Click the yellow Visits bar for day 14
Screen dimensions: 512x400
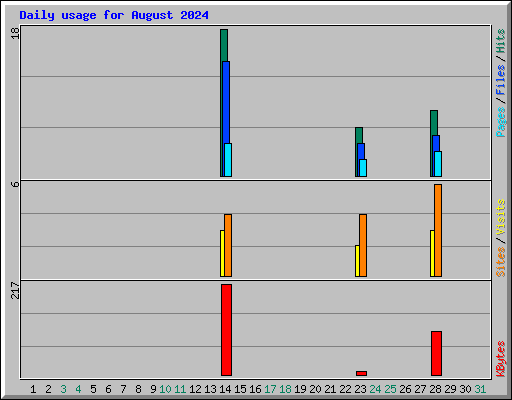pyautogui.click(x=222, y=253)
